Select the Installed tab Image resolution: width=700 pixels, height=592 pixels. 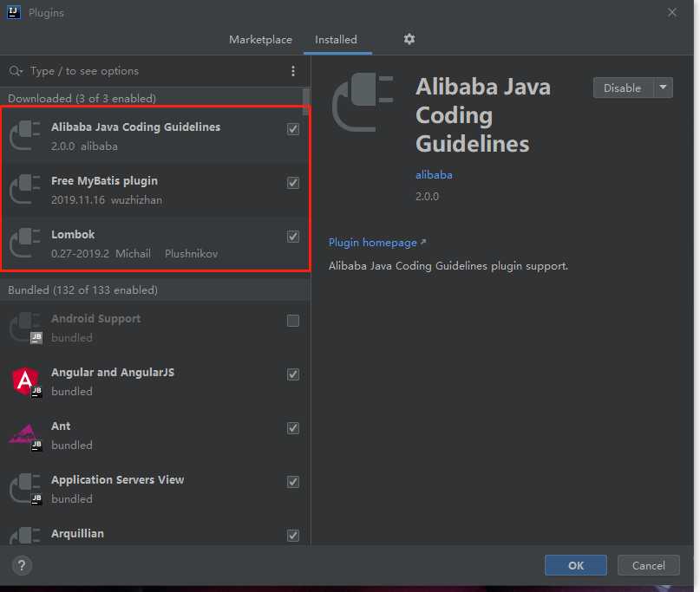click(336, 40)
